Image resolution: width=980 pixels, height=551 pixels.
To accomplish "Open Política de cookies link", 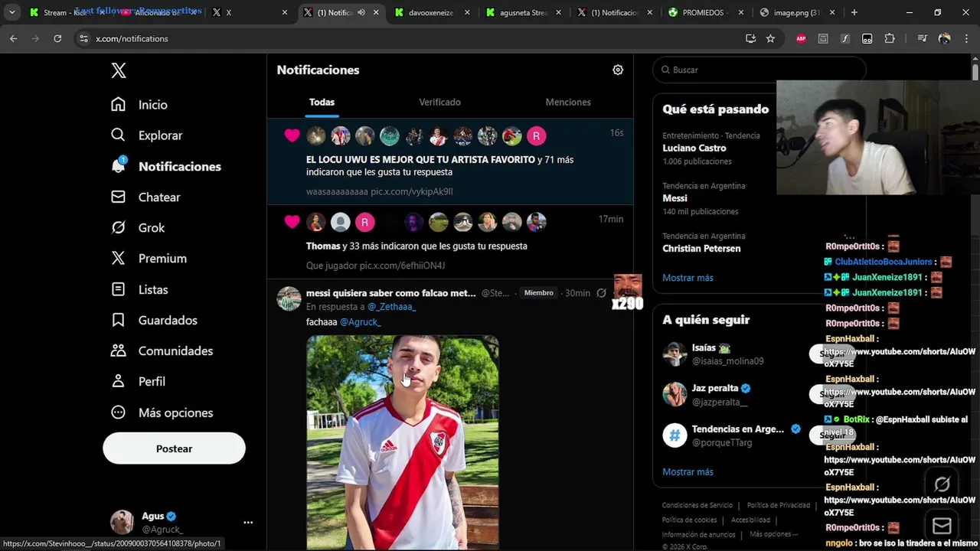I will [689, 520].
